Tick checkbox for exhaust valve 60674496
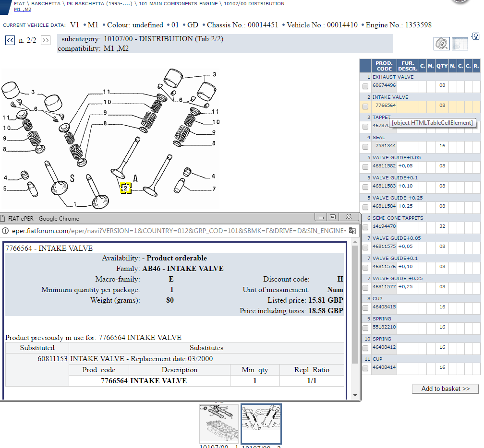484x448 pixels. click(365, 86)
